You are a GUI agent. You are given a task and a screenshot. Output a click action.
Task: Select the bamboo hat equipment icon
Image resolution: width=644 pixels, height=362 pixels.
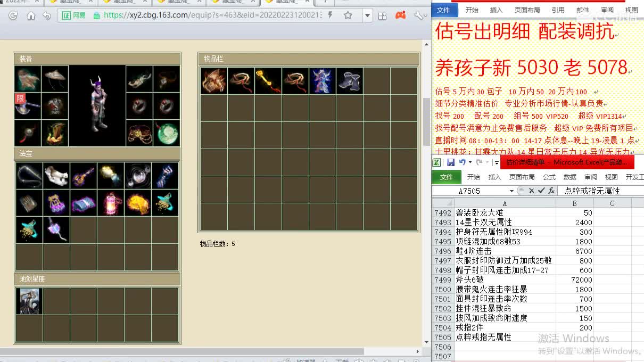pyautogui.click(x=55, y=79)
